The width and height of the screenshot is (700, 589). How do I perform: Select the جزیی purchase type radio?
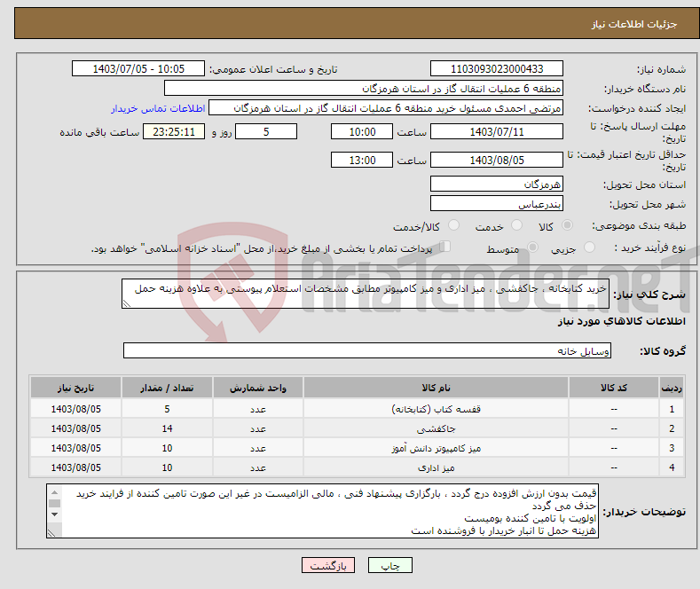click(x=589, y=247)
